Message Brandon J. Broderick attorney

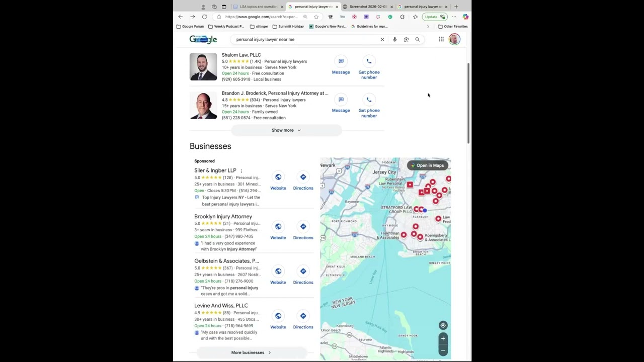(341, 104)
